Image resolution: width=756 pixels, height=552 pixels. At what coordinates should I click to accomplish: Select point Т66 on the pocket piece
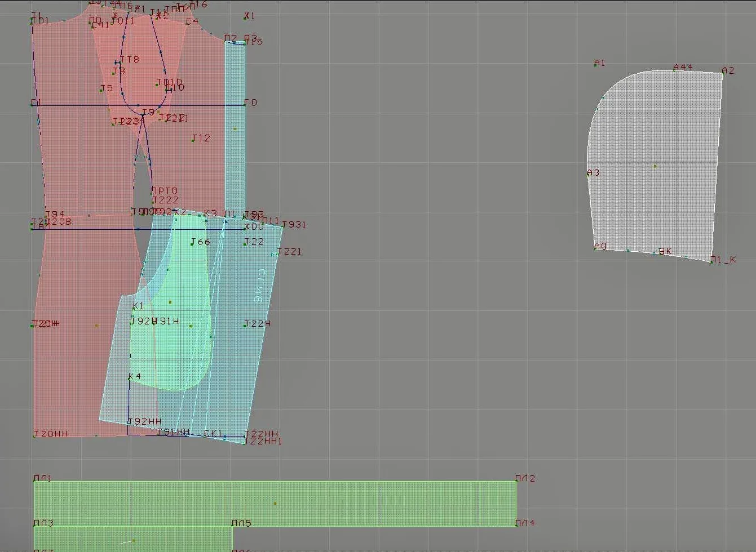200,242
